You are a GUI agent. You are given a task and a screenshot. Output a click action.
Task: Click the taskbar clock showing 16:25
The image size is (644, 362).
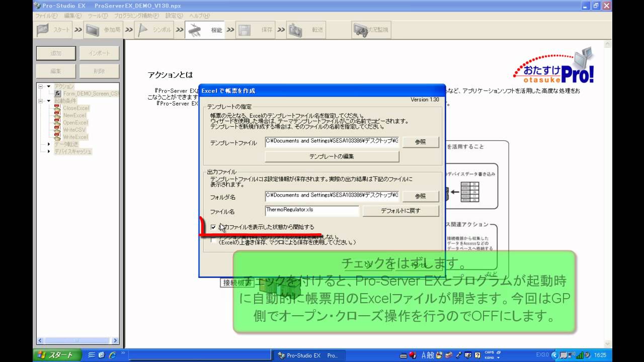(600, 355)
